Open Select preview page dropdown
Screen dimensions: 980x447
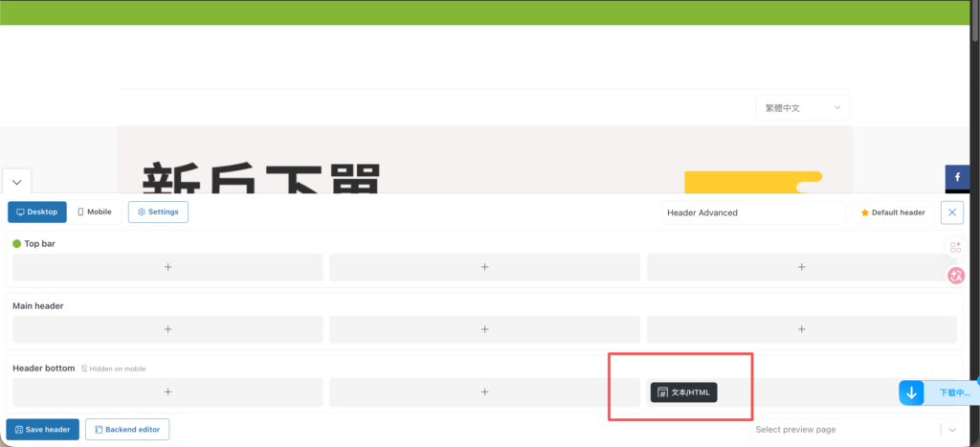coord(857,430)
